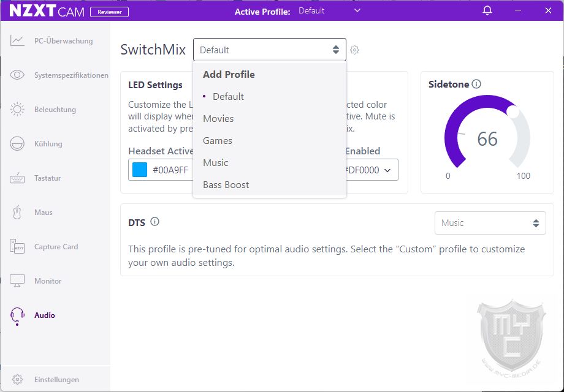Click the LED Settings heading
Image resolution: width=564 pixels, height=392 pixels.
click(155, 85)
